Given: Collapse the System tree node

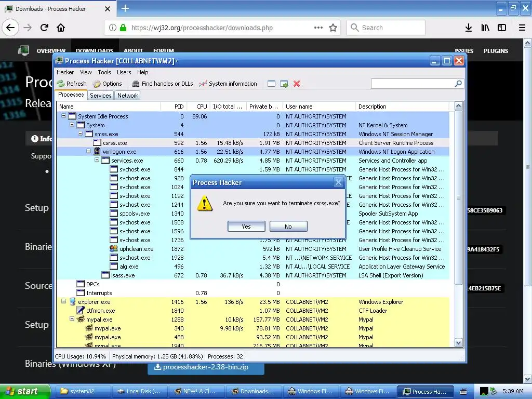Looking at the screenshot, I should click(72, 125).
